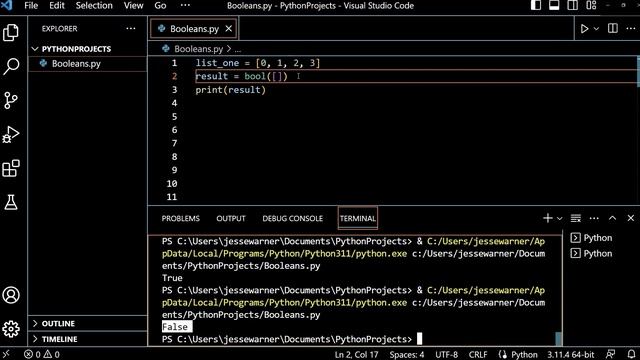Open errors and warnings status indicator

point(42,354)
